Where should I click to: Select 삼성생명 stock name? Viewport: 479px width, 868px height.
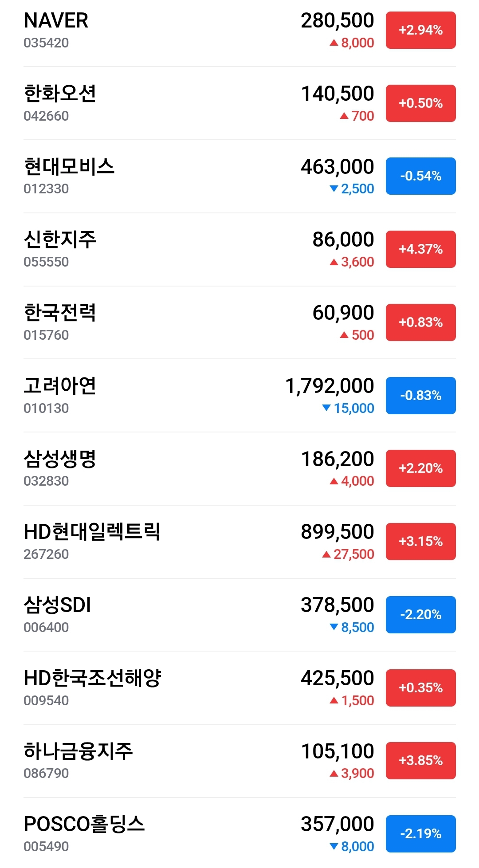point(60,459)
